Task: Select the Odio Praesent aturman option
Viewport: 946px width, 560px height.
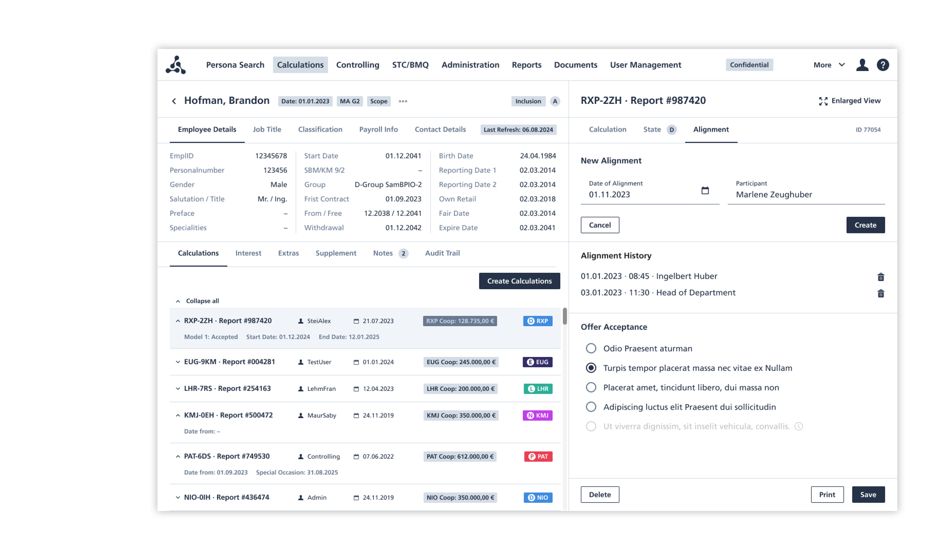Action: click(x=591, y=348)
